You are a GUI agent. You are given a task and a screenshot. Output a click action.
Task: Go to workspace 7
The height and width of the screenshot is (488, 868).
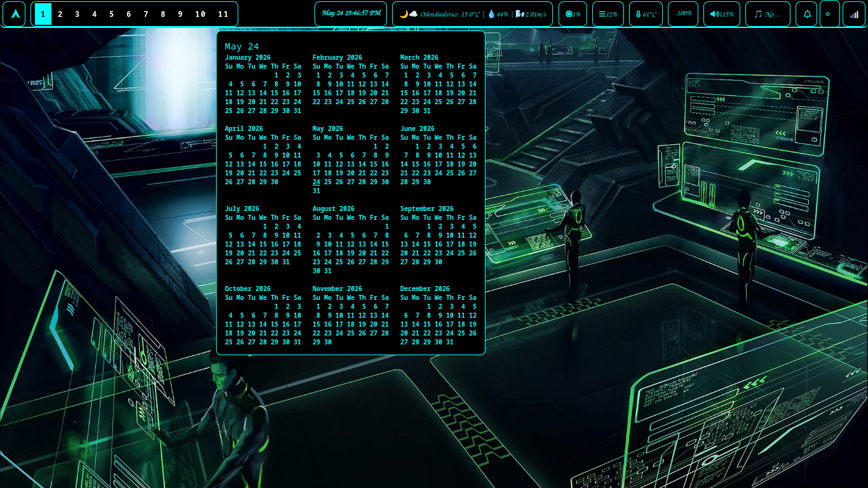pyautogui.click(x=146, y=14)
